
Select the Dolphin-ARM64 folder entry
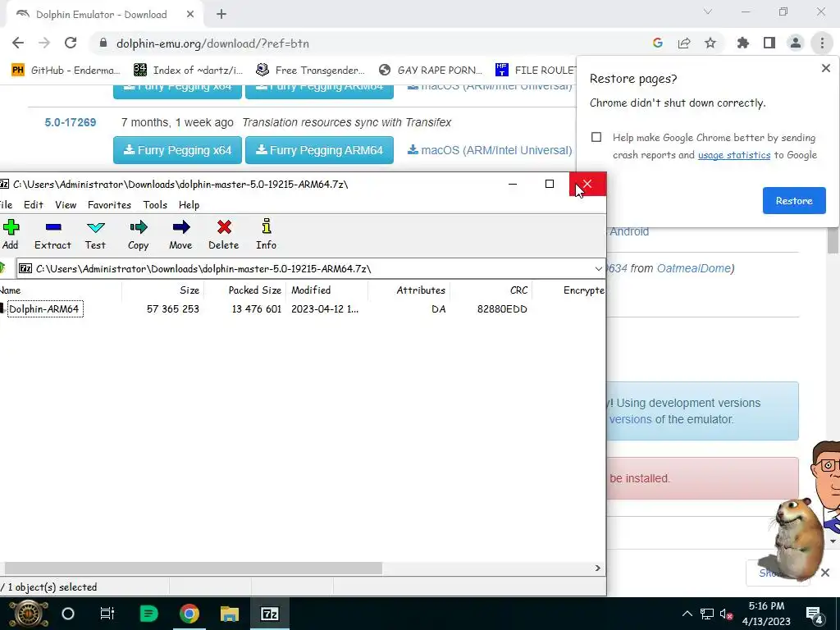point(44,308)
